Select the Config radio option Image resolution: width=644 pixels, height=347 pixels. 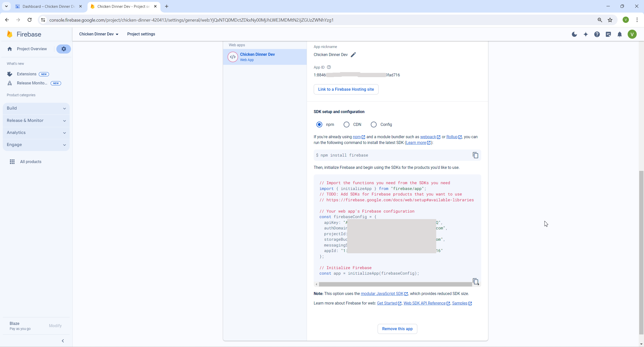click(374, 125)
